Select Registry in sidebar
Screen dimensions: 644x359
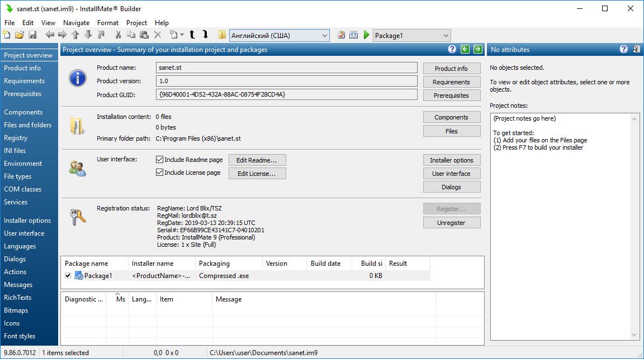[16, 138]
